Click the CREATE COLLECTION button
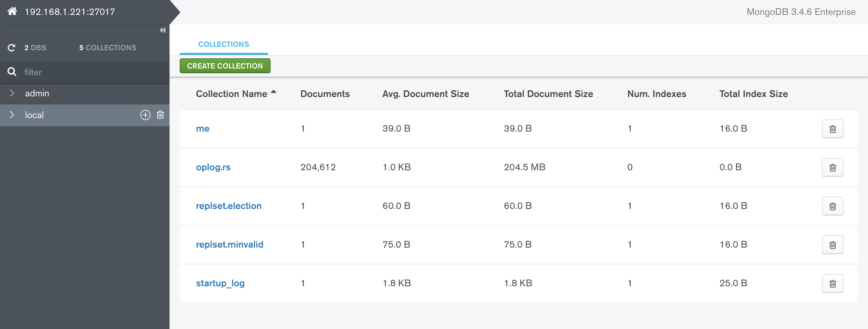This screenshot has width=868, height=329. 225,65
